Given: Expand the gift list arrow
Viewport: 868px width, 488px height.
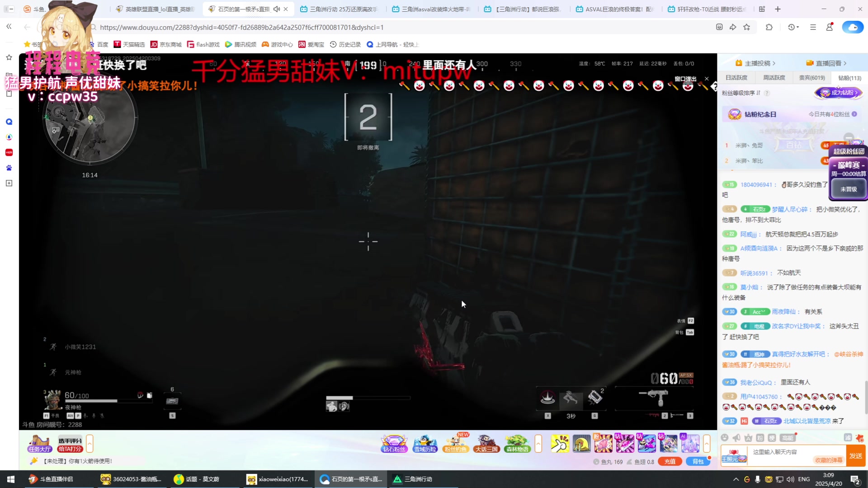Looking at the screenshot, I should (707, 444).
